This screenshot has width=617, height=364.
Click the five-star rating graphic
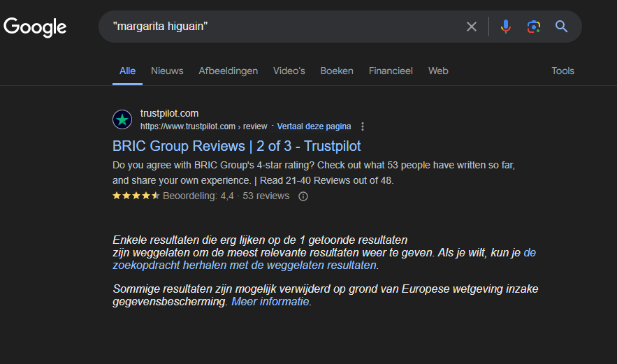pos(136,196)
